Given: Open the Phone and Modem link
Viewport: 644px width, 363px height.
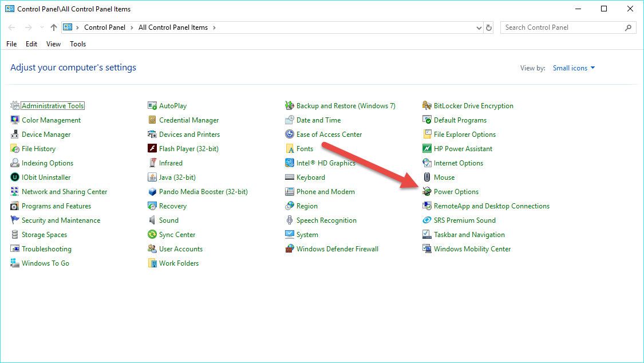Looking at the screenshot, I should click(325, 192).
